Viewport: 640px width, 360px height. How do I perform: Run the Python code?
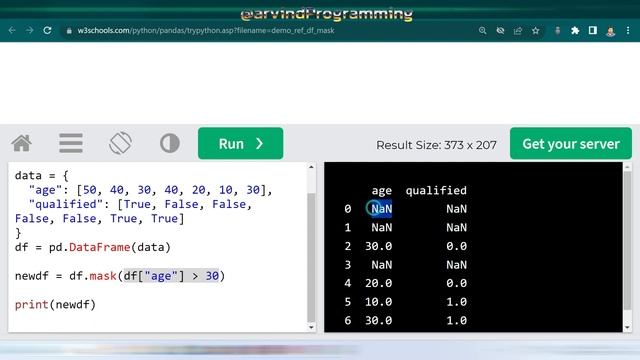tap(240, 143)
